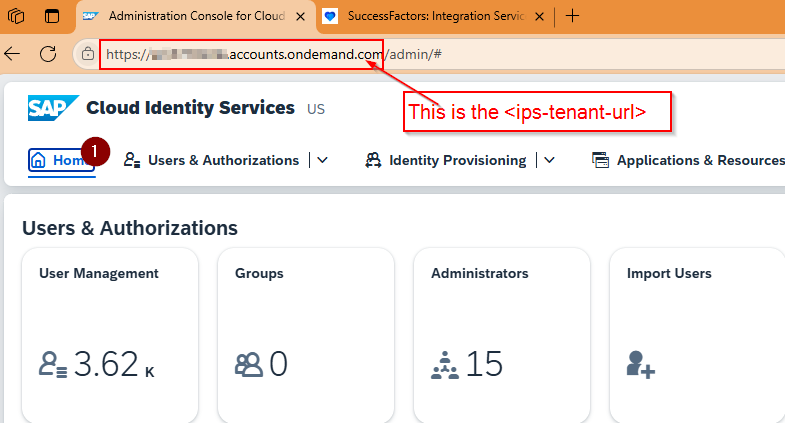
Task: Close the SuccessFactors Integration Service tab
Action: (x=539, y=17)
